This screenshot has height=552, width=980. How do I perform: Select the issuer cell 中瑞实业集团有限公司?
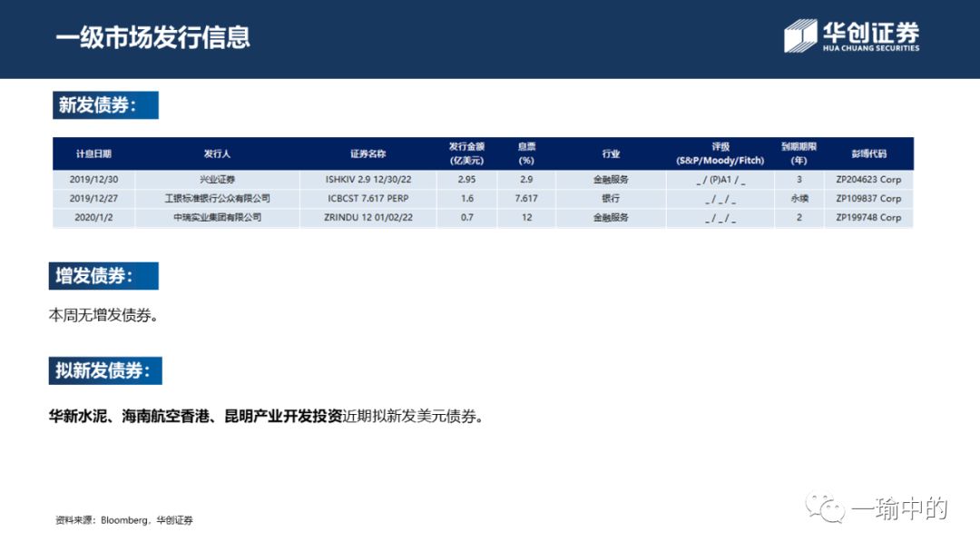217,218
